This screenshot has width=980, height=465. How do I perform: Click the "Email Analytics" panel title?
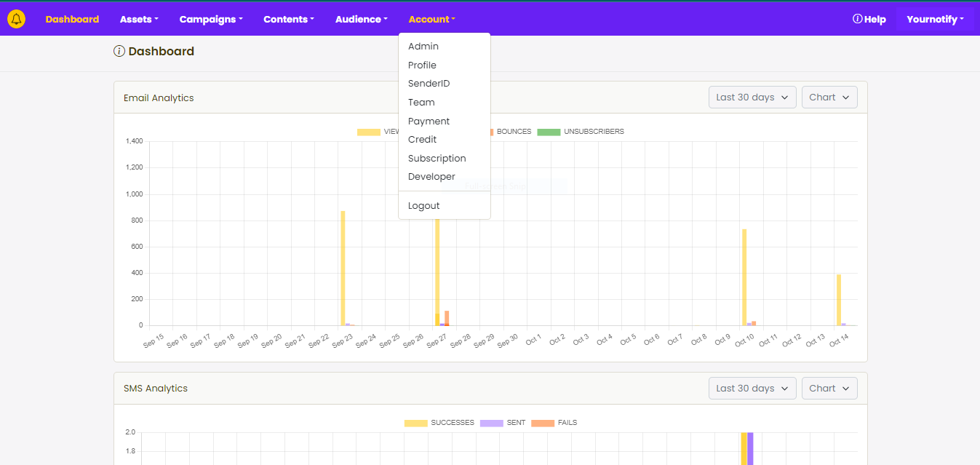tap(159, 98)
